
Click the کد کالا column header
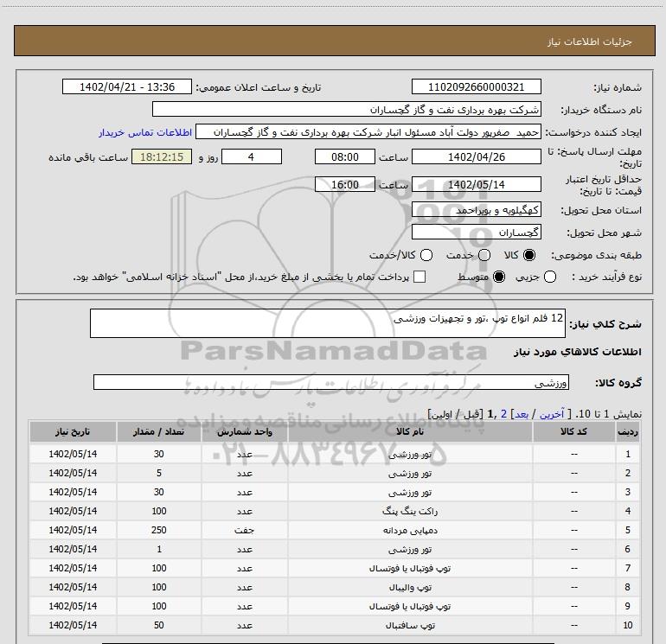click(573, 431)
